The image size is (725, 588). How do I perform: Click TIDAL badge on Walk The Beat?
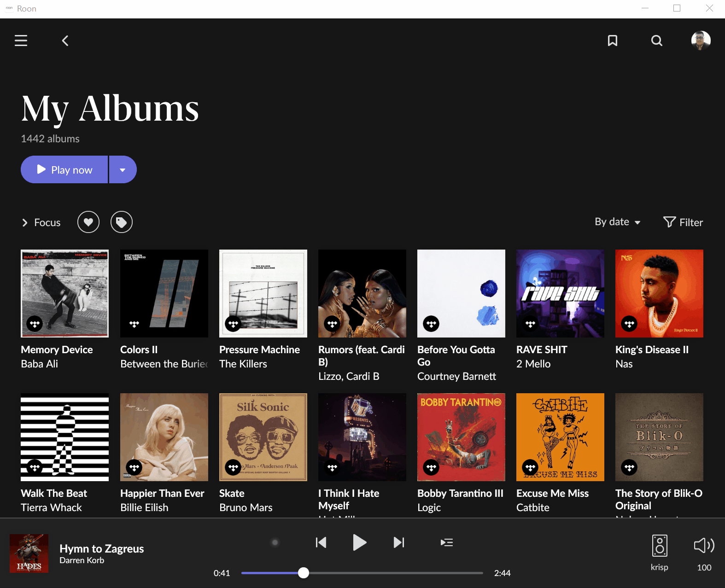[35, 467]
